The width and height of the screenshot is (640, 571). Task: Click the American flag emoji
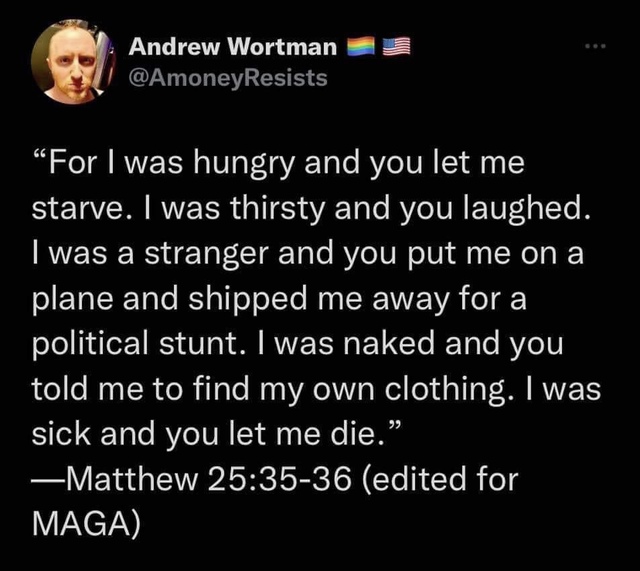pos(396,46)
